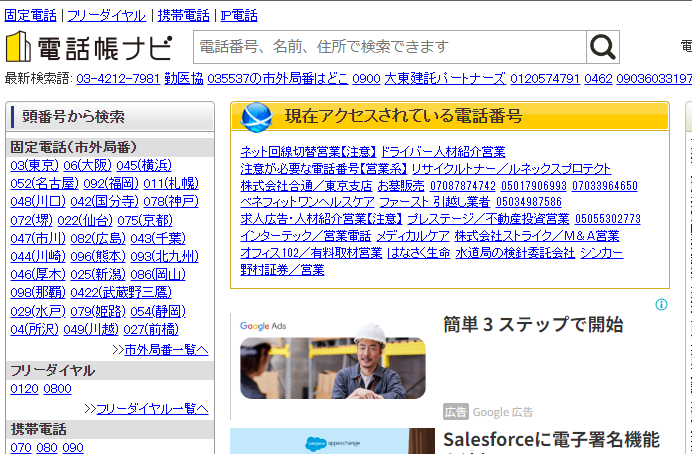Click recent search 0120574791
Viewport: 692px width, 454px height.
(x=545, y=79)
